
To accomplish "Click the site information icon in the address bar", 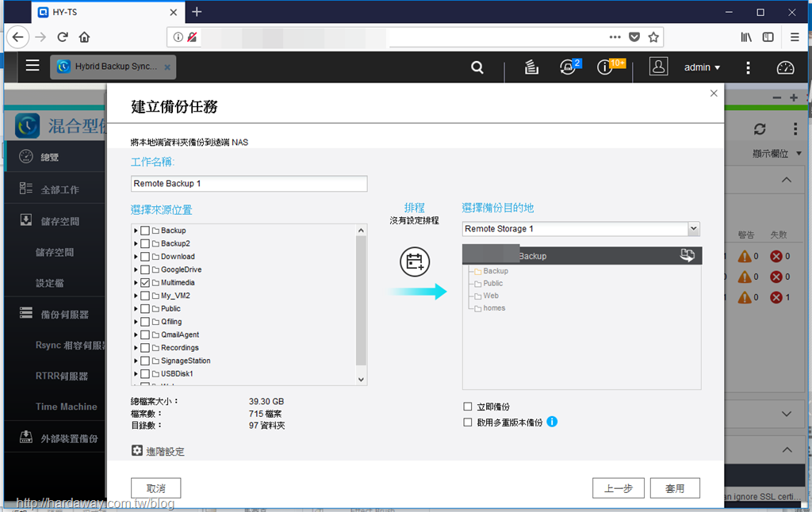I will point(178,37).
